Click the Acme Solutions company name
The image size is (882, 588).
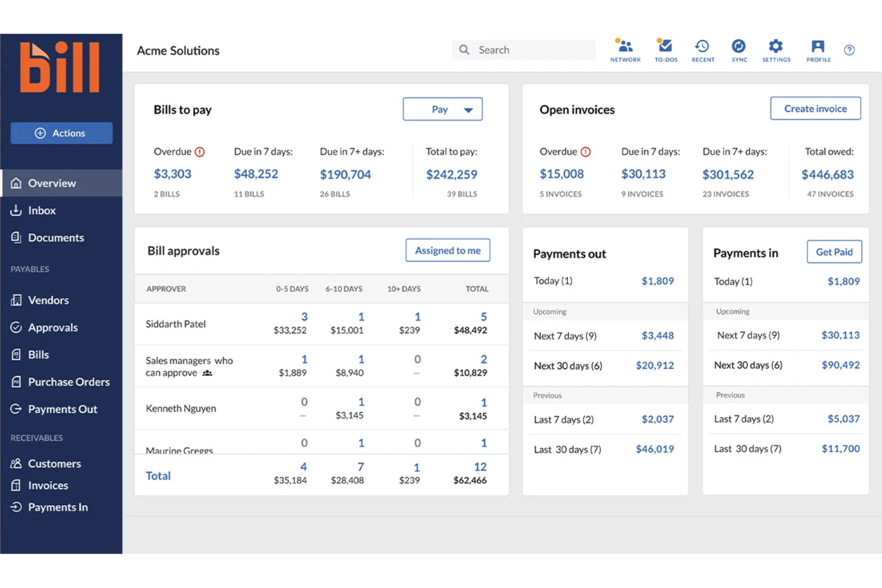178,51
